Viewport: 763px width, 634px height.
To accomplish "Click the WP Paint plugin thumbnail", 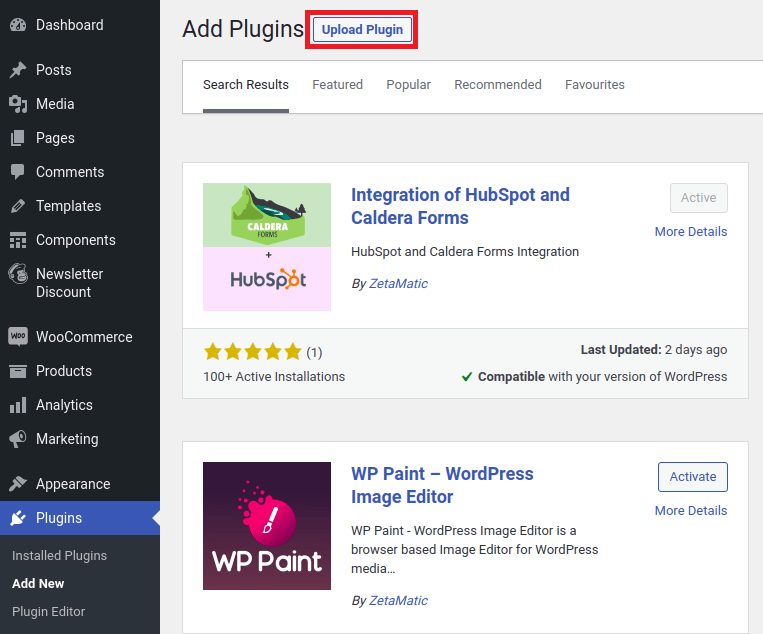I will tap(267, 525).
